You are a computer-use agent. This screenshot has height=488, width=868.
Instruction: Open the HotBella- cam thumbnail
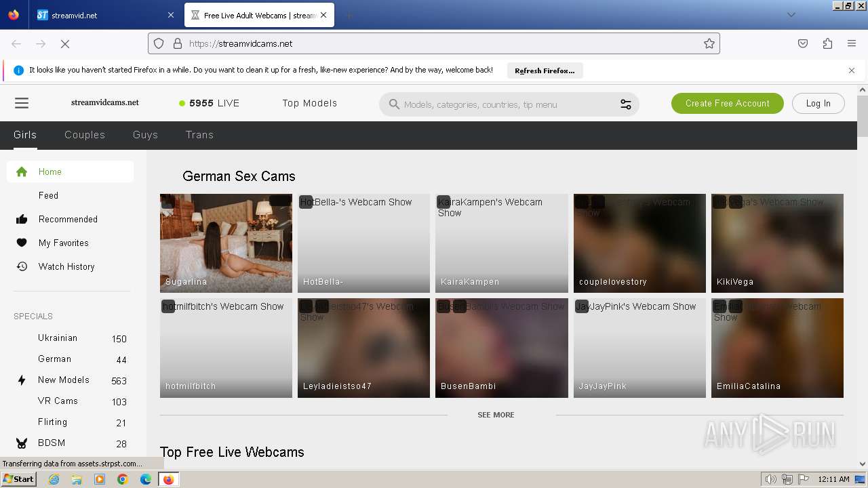point(363,243)
